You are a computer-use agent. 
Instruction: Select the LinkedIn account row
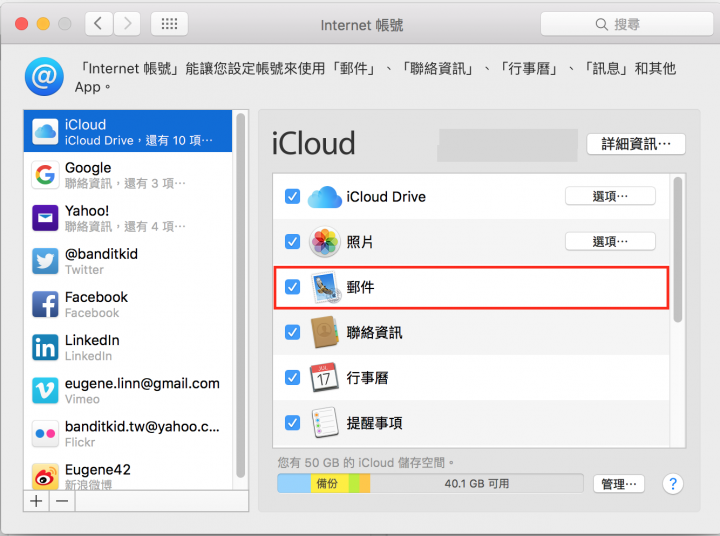pos(128,347)
